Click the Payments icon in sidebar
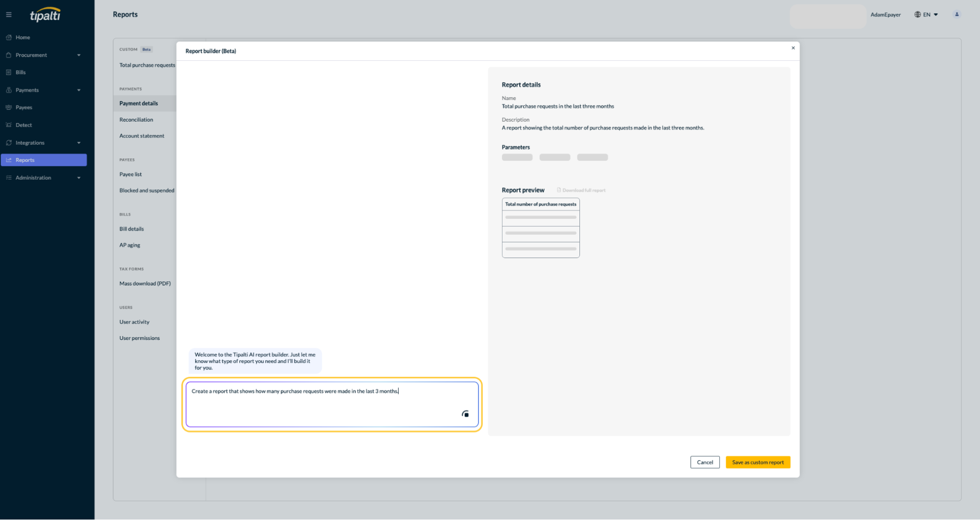980x520 pixels. point(9,90)
